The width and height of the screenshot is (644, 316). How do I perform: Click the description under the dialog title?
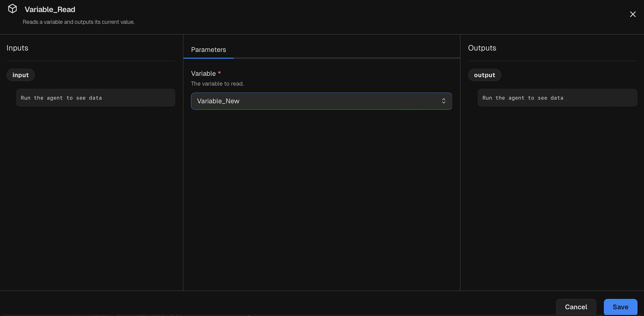(x=79, y=22)
